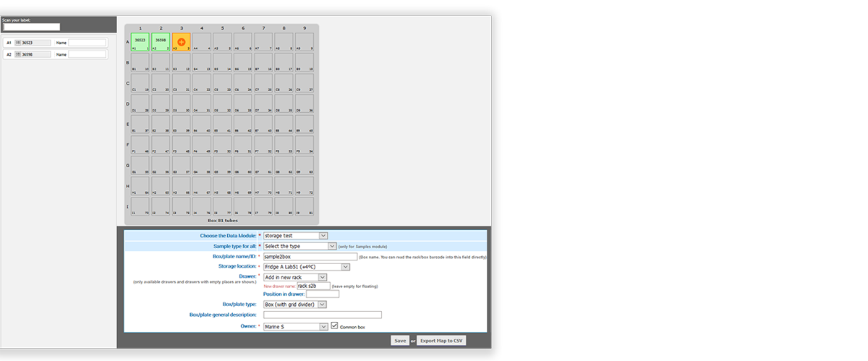This screenshot has width=868, height=361.
Task: Select empty grid cell F8
Action: pos(284,145)
